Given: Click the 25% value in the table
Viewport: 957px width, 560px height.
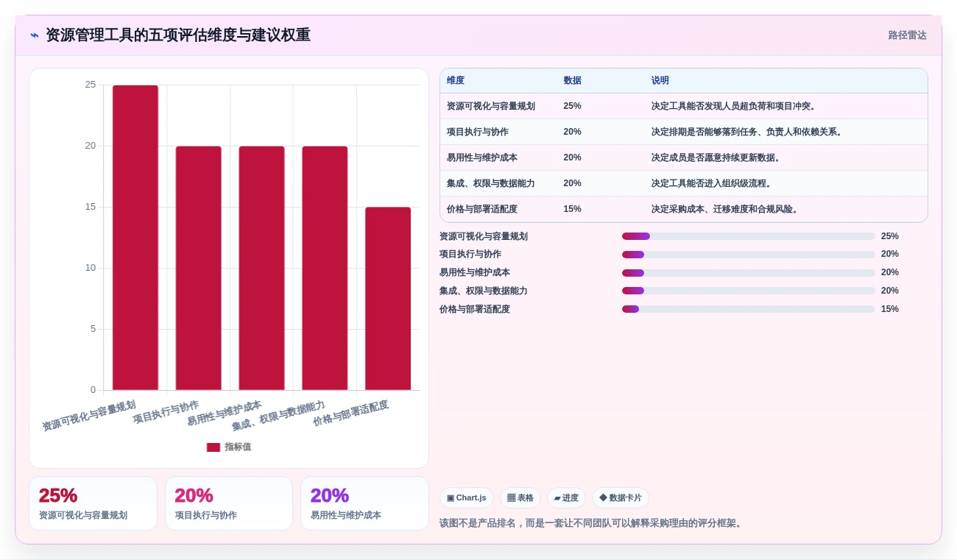Looking at the screenshot, I should (x=572, y=106).
